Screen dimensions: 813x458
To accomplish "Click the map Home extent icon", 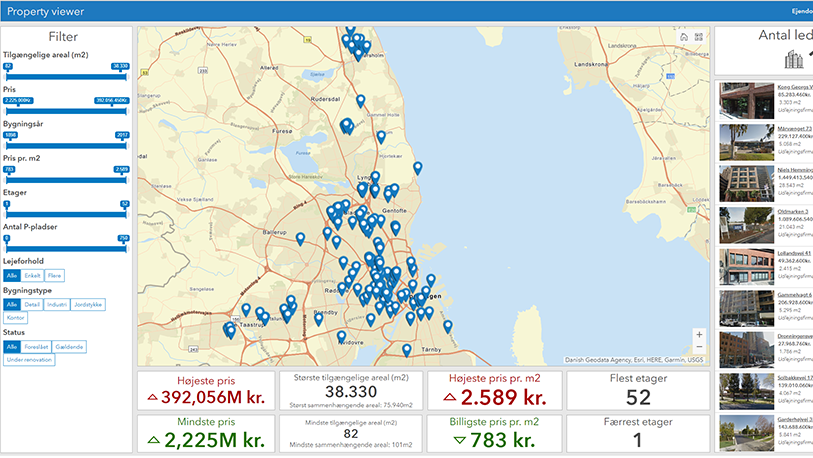I will click(x=684, y=37).
